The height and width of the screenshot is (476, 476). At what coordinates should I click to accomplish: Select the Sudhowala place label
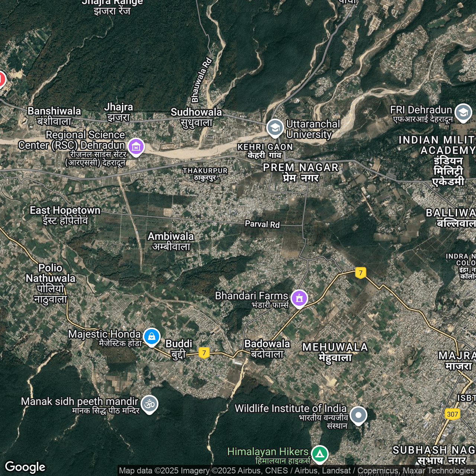coord(196,117)
